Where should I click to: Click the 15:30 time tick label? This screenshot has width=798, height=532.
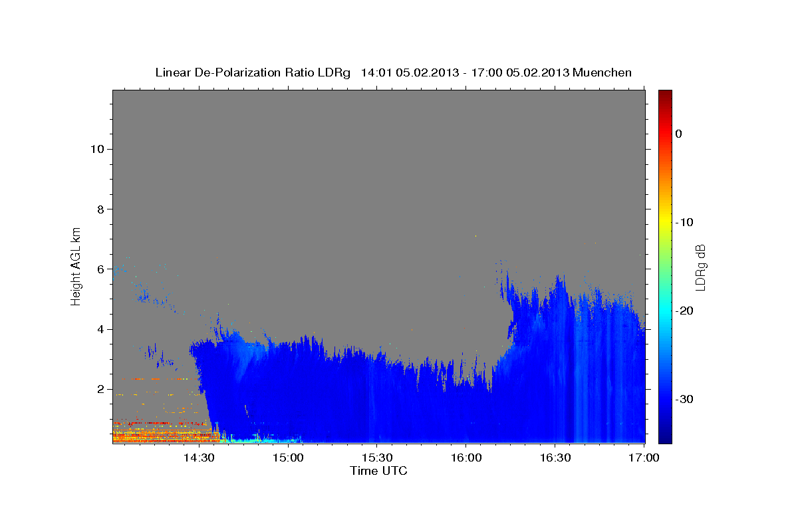click(376, 458)
